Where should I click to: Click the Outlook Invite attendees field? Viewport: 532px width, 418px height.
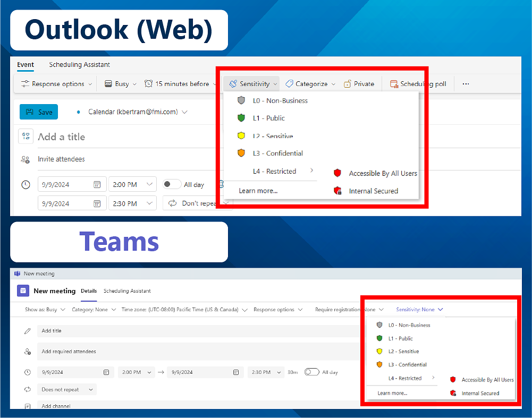pos(127,159)
